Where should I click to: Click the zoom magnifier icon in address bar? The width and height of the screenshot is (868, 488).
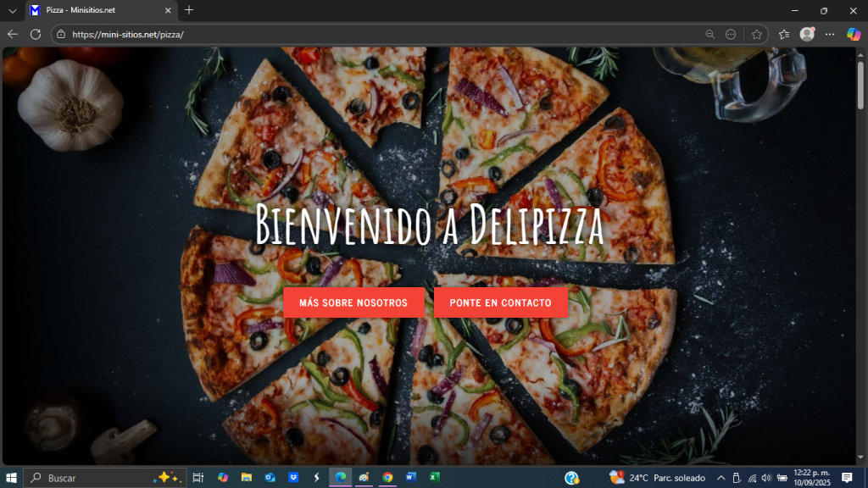tap(710, 34)
